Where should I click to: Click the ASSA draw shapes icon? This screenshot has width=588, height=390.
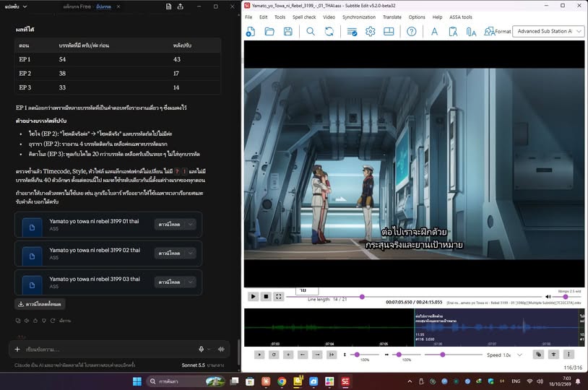pyautogui.click(x=489, y=32)
